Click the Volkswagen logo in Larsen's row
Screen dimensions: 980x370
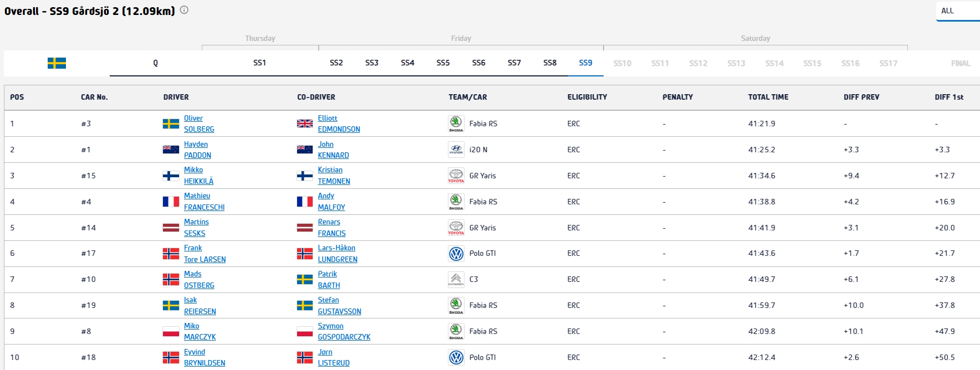pos(456,254)
